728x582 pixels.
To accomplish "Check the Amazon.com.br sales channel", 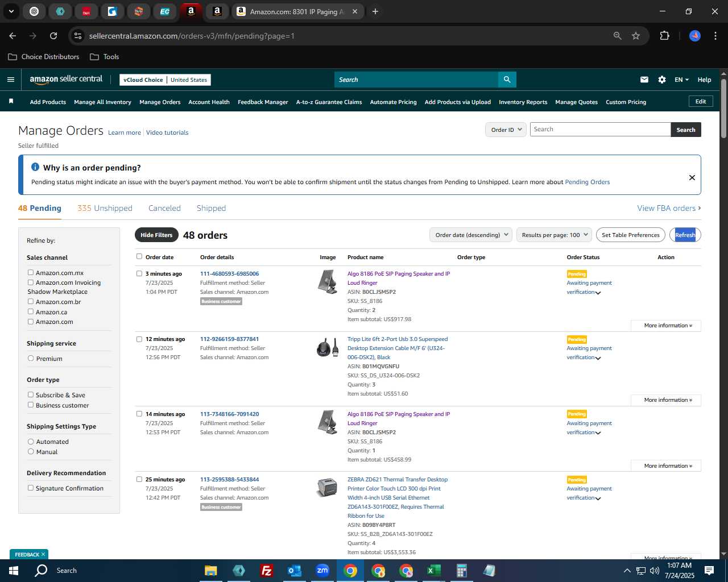I will click(31, 302).
